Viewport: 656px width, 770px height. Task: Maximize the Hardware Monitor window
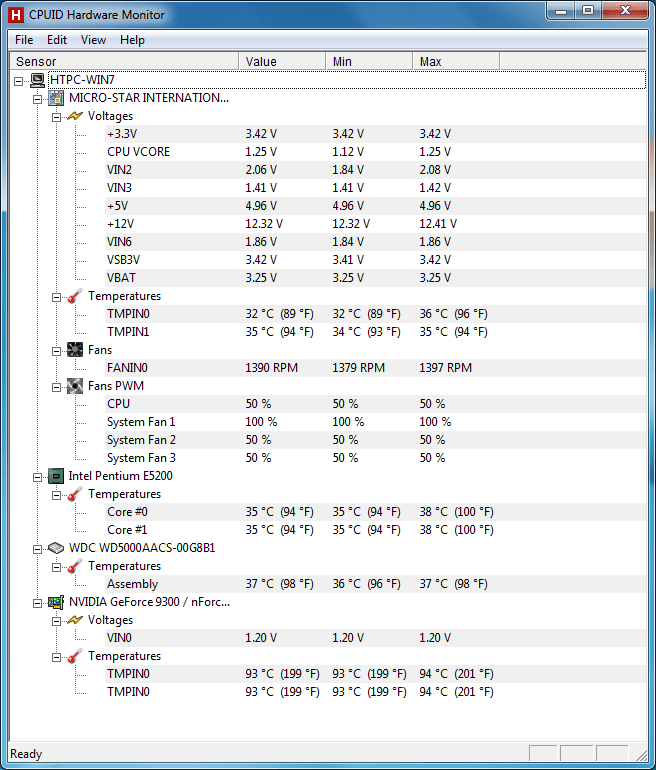coord(588,11)
